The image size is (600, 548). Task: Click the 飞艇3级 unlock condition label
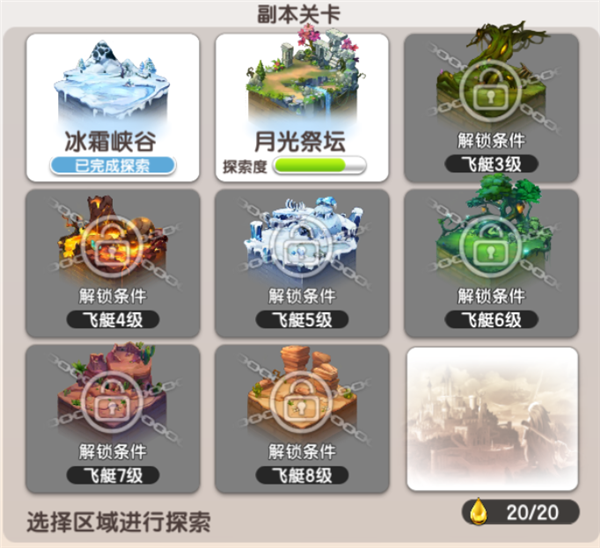(x=491, y=165)
